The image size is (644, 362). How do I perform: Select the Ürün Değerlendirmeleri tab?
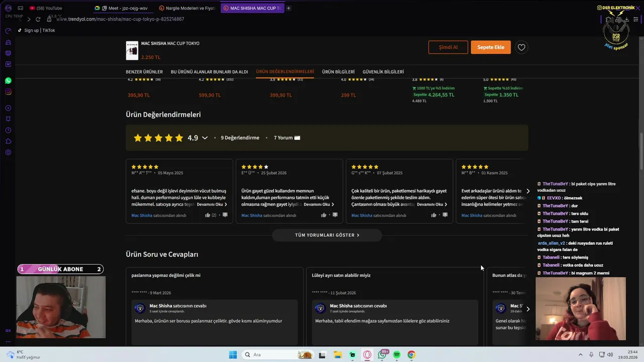pyautogui.click(x=285, y=72)
